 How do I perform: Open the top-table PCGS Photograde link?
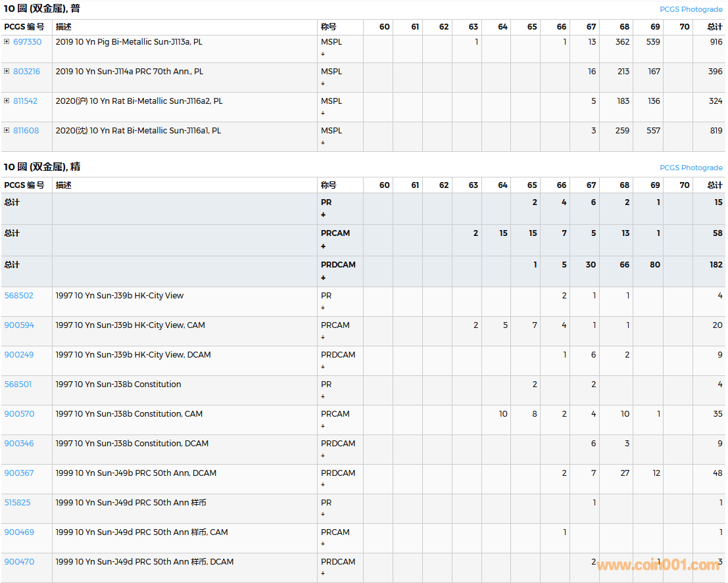tap(691, 9)
